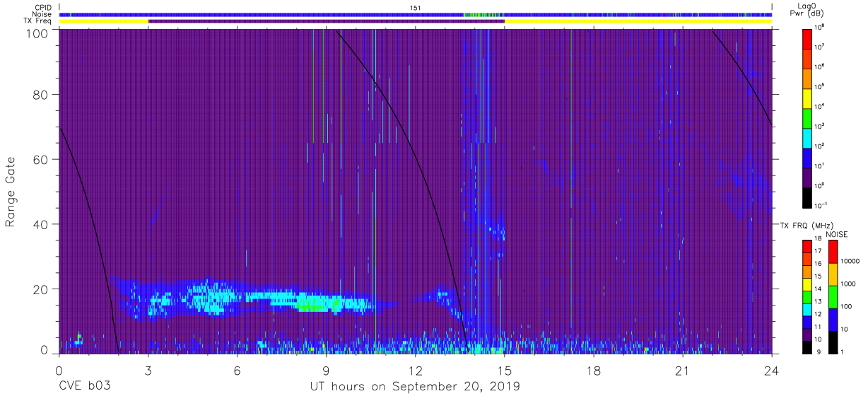Select the 80 tick on the Range Gate axis

[40, 95]
